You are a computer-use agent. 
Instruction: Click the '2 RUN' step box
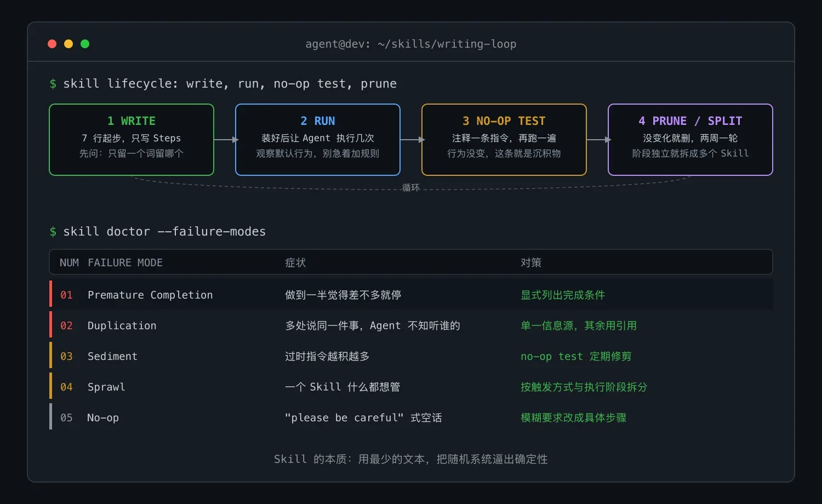(x=318, y=140)
